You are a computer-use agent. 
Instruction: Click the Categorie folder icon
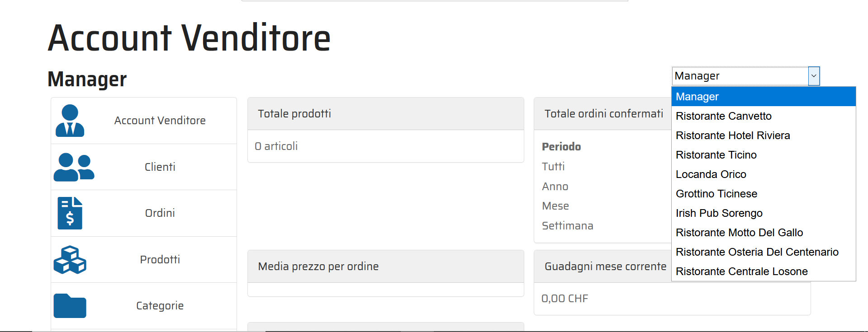click(x=70, y=306)
